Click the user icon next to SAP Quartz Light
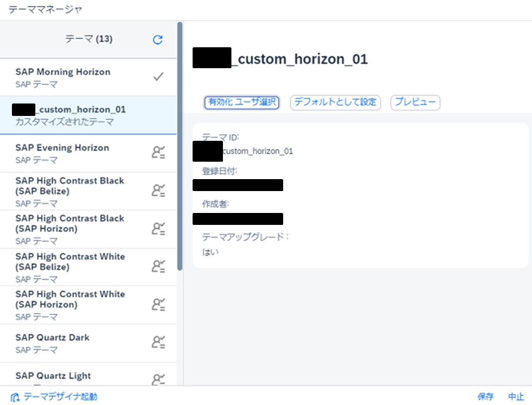This screenshot has height=405, width=532. pos(158,379)
